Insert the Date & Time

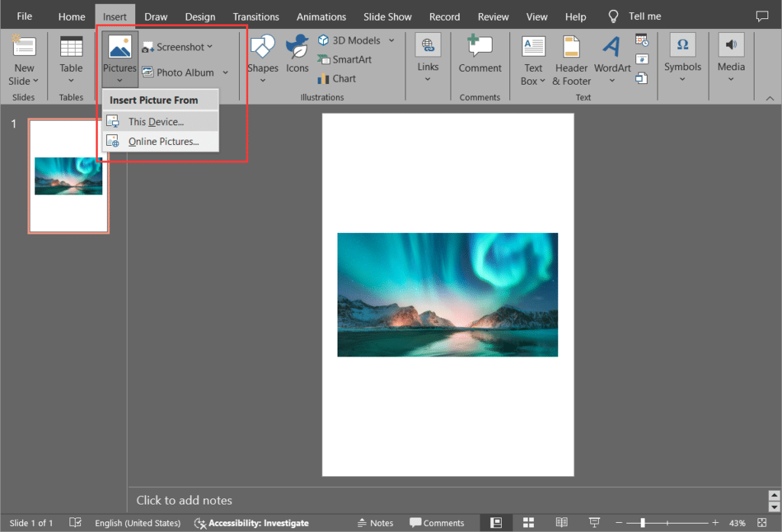pyautogui.click(x=640, y=40)
